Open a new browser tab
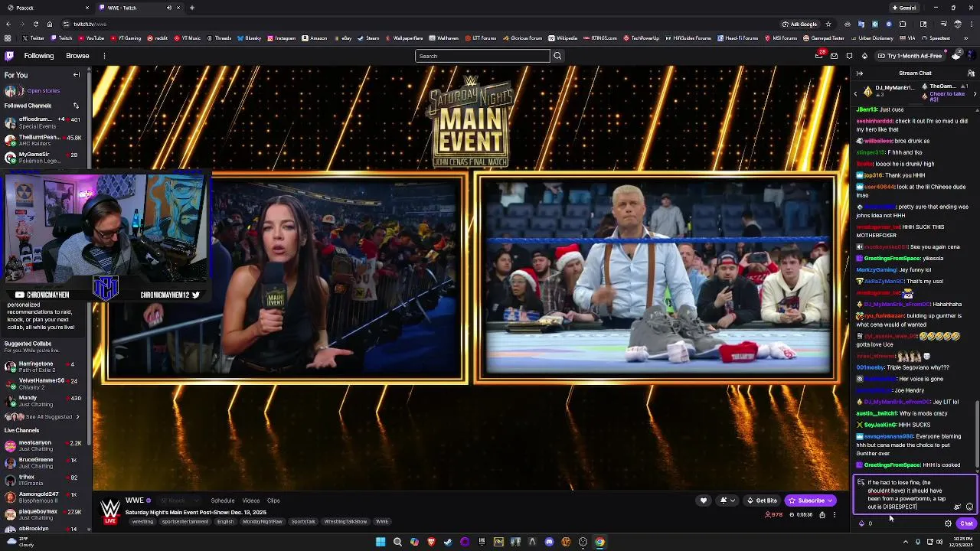The width and height of the screenshot is (980, 551). click(x=192, y=8)
